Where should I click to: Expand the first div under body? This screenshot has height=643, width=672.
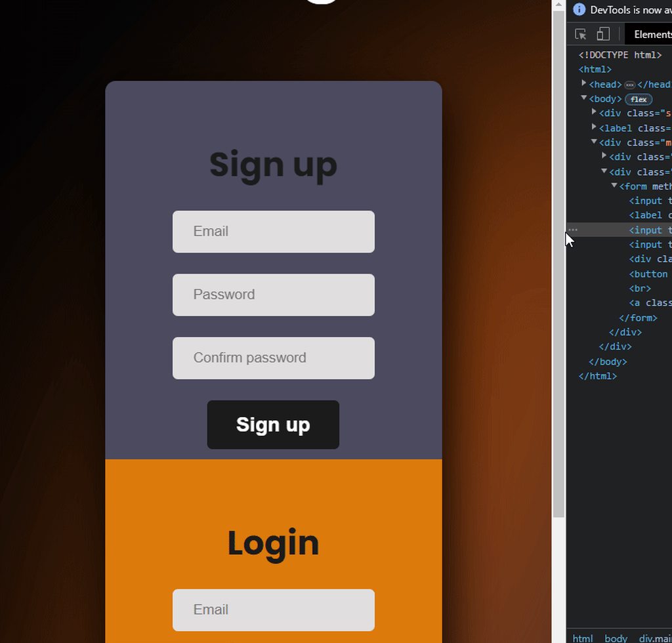pyautogui.click(x=593, y=113)
